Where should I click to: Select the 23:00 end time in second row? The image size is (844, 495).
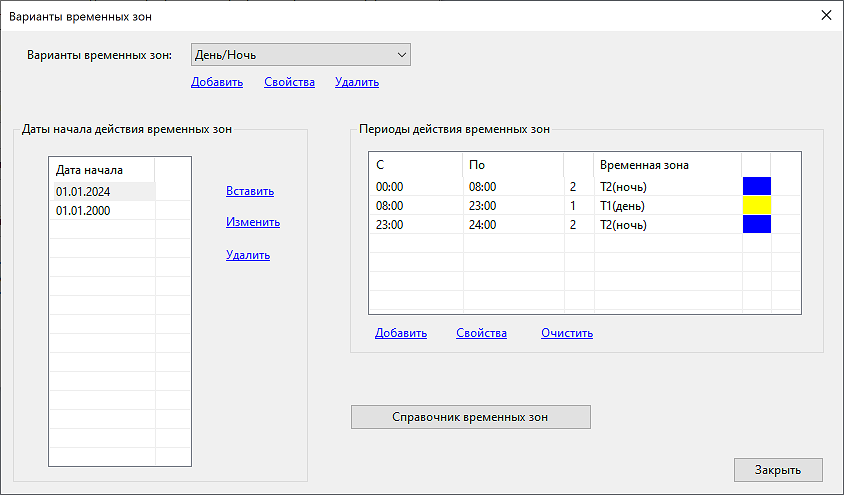pos(513,206)
